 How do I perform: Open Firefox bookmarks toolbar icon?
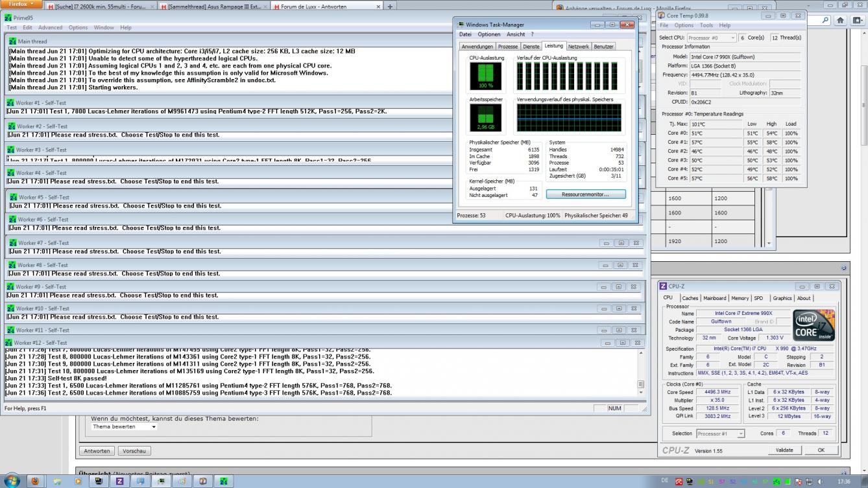tap(858, 20)
